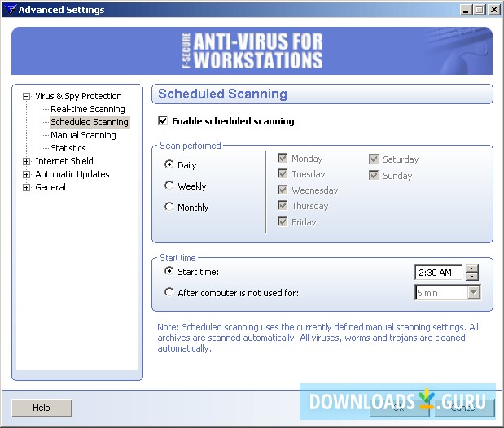Collapse the Virus & Spy Protection node
This screenshot has width=504, height=428.
pos(26,96)
